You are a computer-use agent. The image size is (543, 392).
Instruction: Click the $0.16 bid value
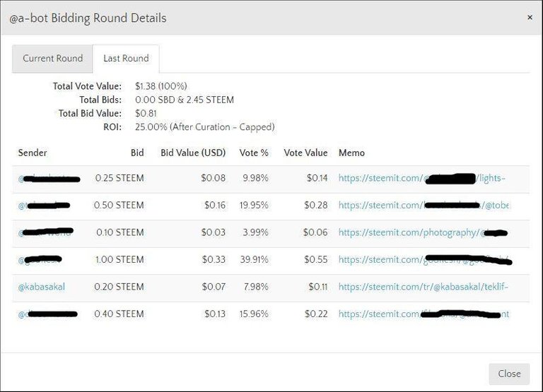coord(215,205)
